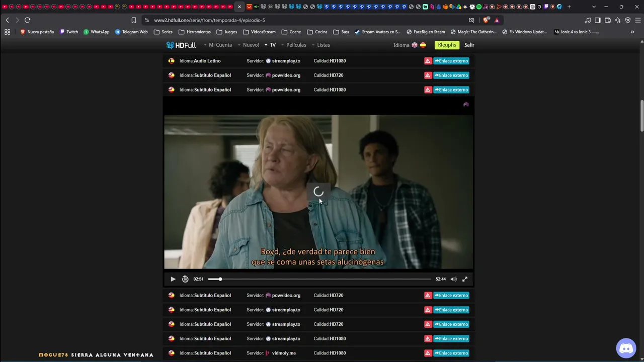Open the Brave main menu
644x362 pixels.
coord(637,20)
